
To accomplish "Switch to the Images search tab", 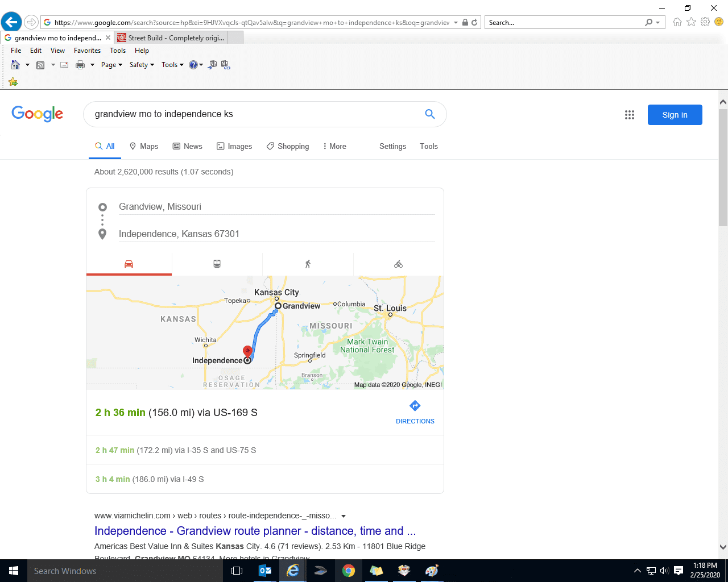I will [234, 146].
